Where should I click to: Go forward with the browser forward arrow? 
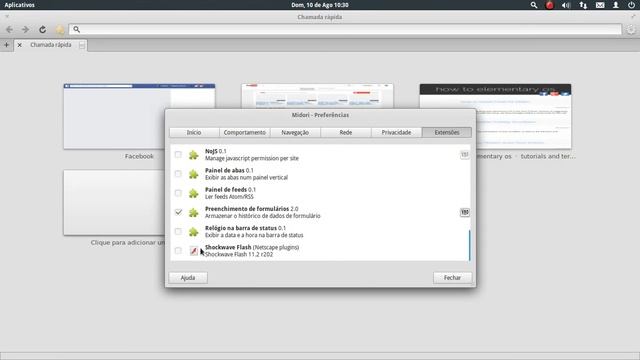[x=25, y=29]
